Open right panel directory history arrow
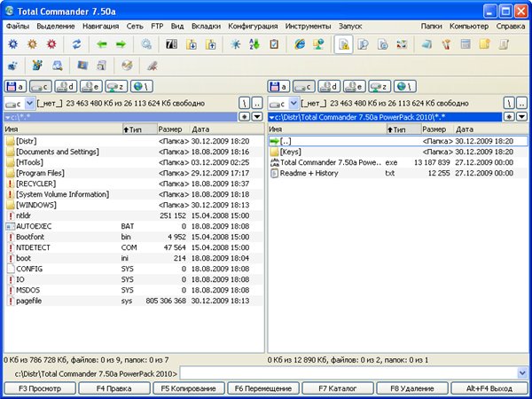This screenshot has height=399, width=532. (521, 117)
